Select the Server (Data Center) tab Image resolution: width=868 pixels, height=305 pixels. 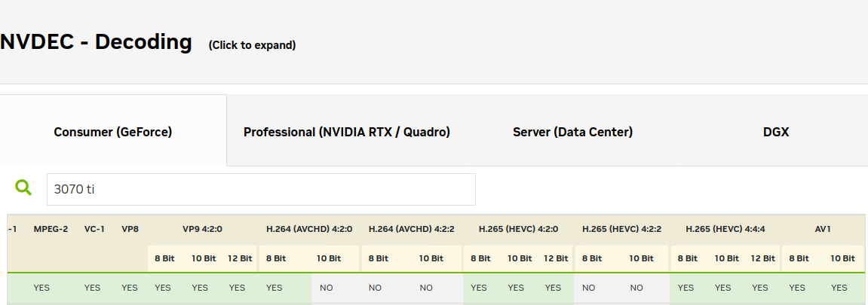(x=572, y=132)
